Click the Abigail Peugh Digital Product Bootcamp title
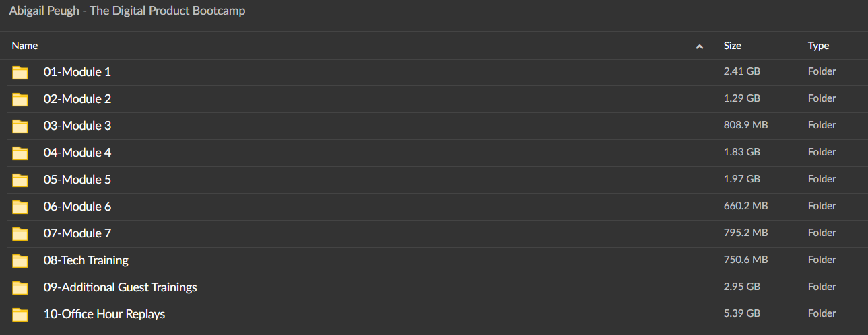This screenshot has width=868, height=335. pos(127,11)
